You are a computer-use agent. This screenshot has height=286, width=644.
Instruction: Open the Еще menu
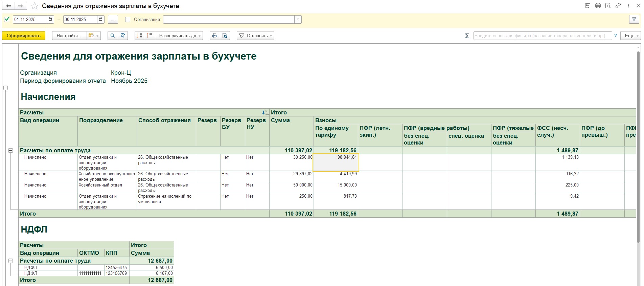point(631,36)
